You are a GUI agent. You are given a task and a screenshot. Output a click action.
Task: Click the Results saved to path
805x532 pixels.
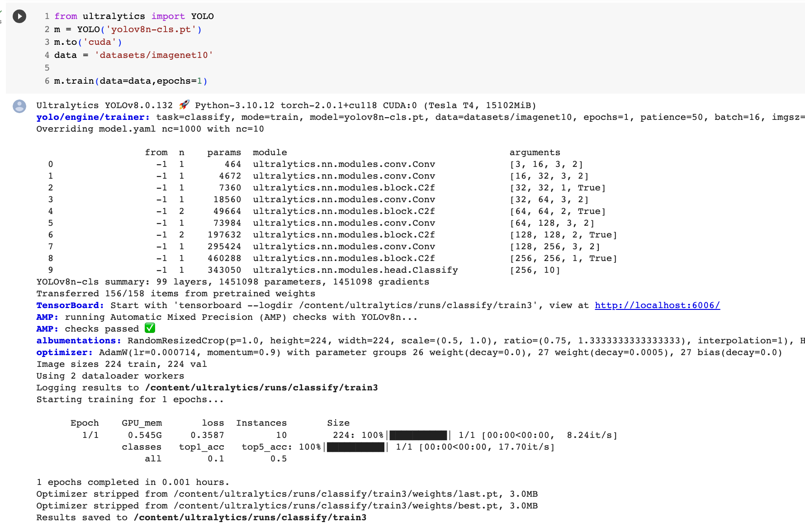(250, 518)
